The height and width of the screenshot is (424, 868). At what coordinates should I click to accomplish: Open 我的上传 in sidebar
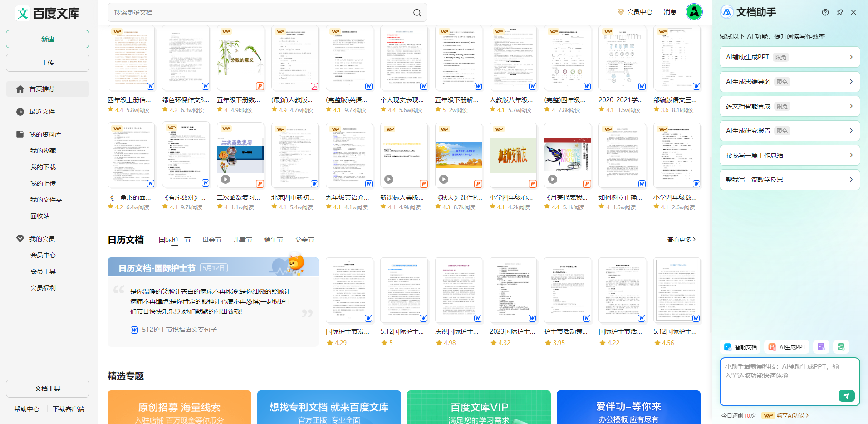pos(43,183)
